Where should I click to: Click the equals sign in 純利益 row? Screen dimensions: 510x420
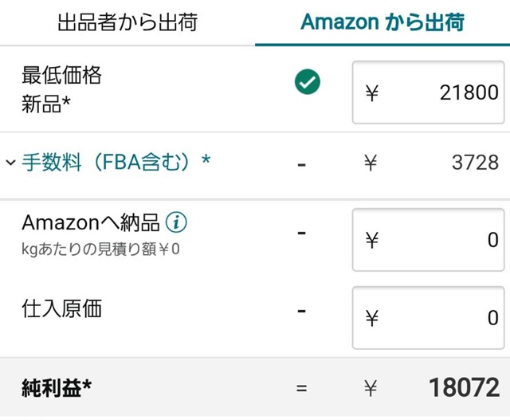click(301, 389)
